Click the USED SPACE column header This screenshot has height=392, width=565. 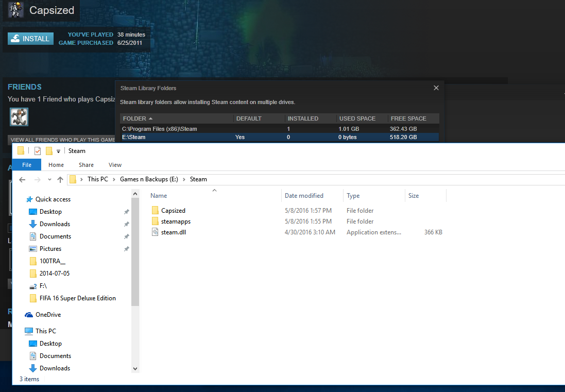pos(362,118)
